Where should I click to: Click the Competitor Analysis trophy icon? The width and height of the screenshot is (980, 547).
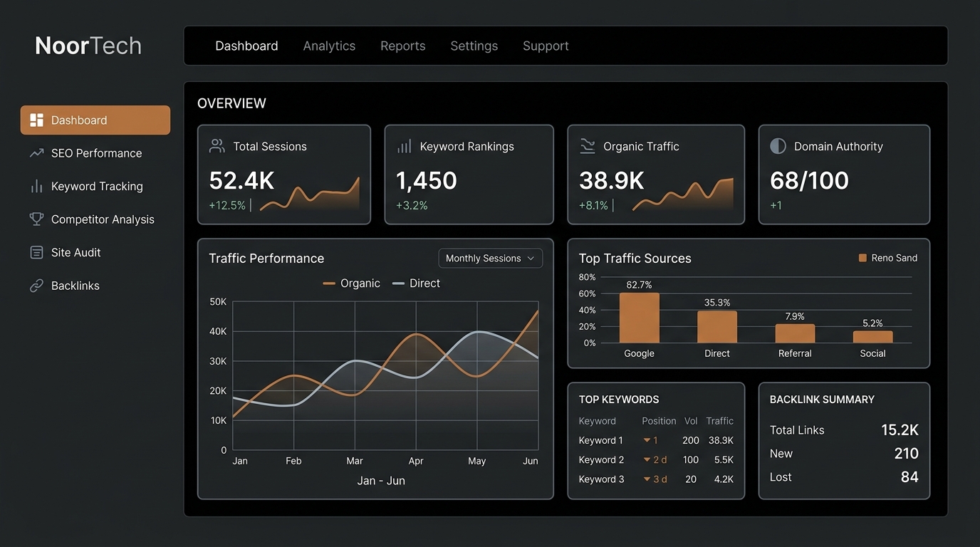click(36, 219)
